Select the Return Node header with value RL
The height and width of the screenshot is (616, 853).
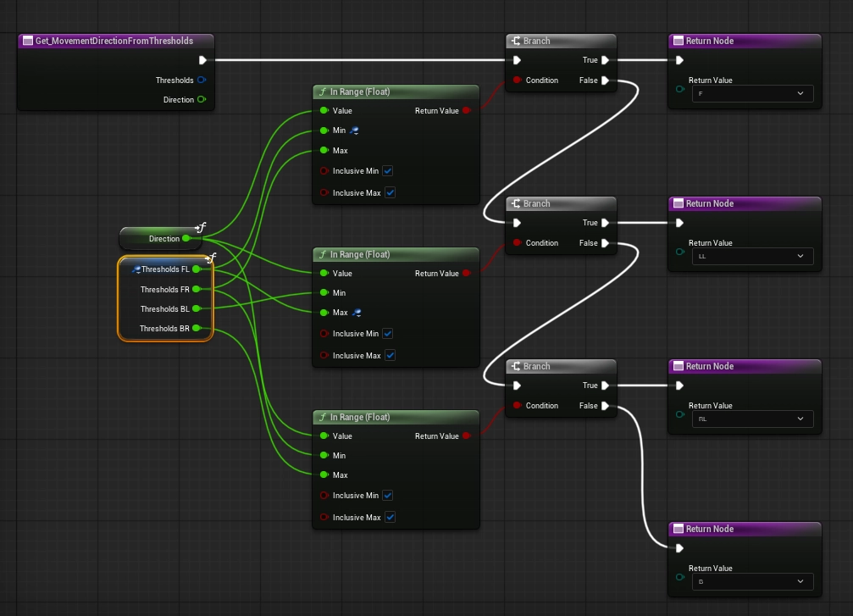click(745, 366)
